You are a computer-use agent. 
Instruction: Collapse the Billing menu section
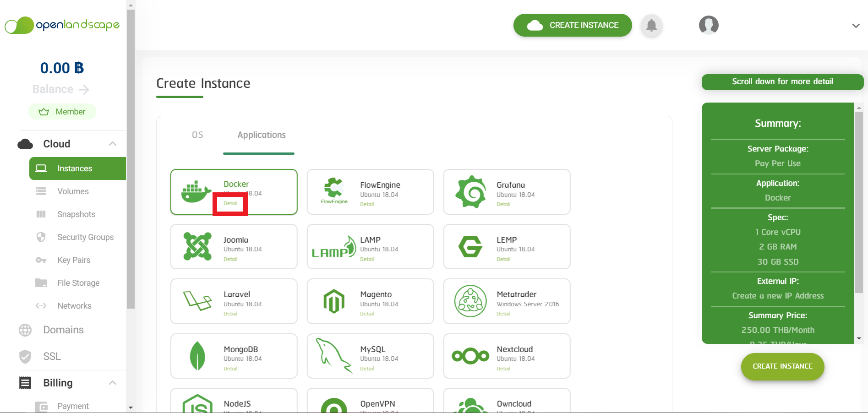point(113,383)
